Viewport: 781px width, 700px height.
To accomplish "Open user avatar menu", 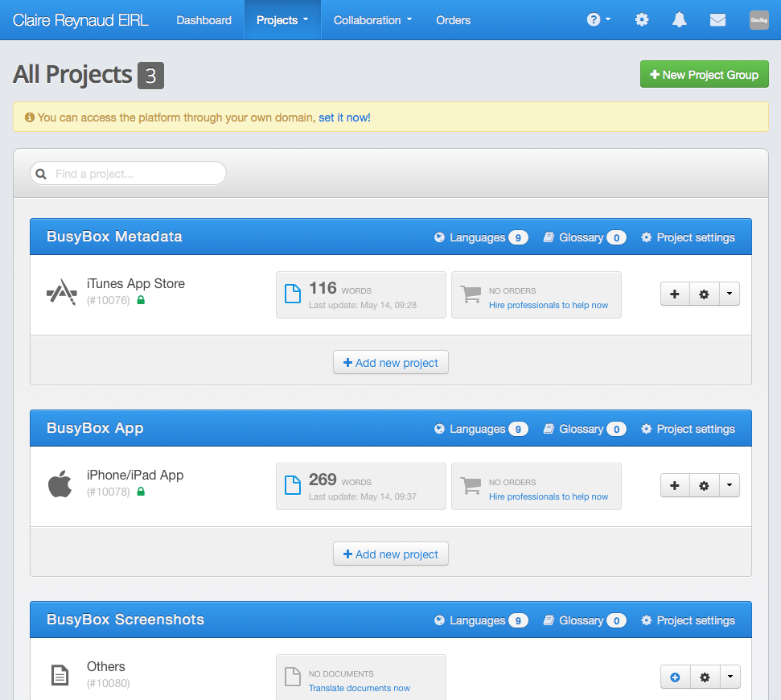I will (759, 20).
